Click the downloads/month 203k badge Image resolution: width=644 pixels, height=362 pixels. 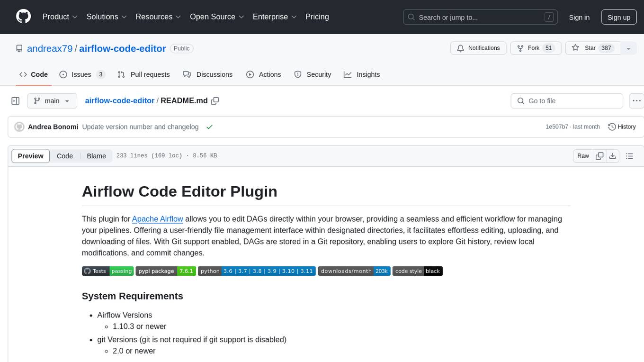tap(354, 271)
